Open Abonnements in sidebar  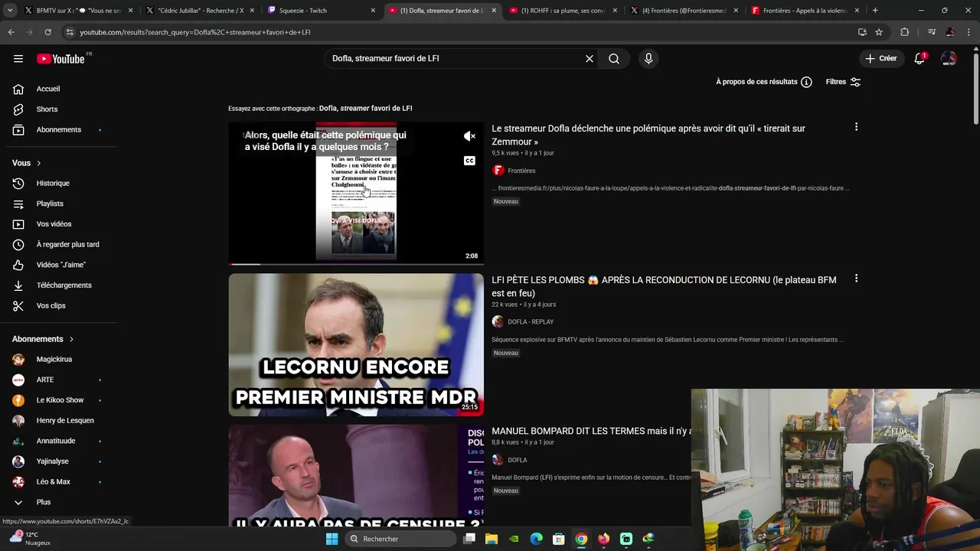pyautogui.click(x=59, y=130)
